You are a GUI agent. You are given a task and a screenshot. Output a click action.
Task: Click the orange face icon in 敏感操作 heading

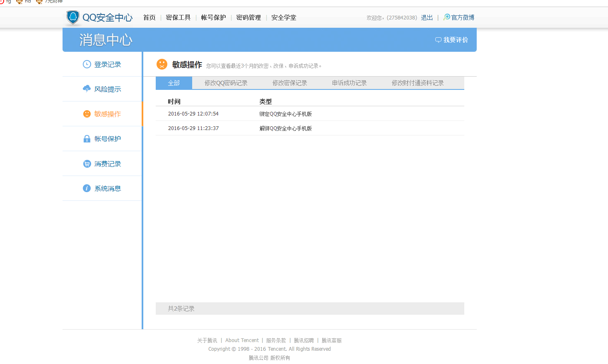[162, 64]
